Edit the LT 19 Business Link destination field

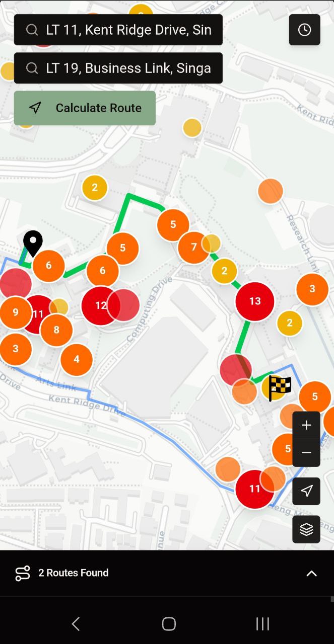[x=118, y=68]
